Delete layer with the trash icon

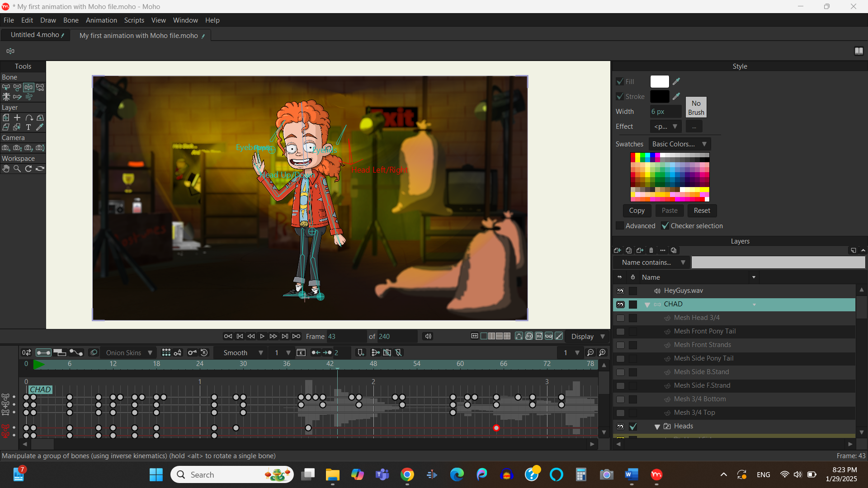pyautogui.click(x=651, y=250)
